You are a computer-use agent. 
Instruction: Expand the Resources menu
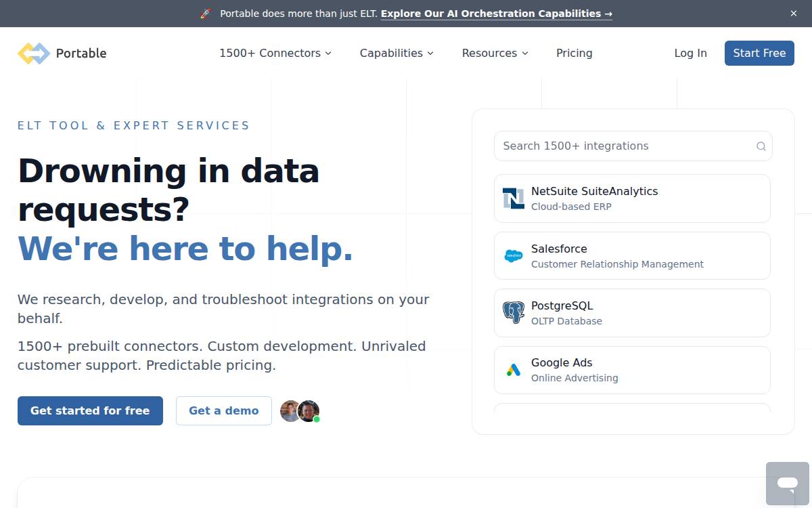click(495, 53)
